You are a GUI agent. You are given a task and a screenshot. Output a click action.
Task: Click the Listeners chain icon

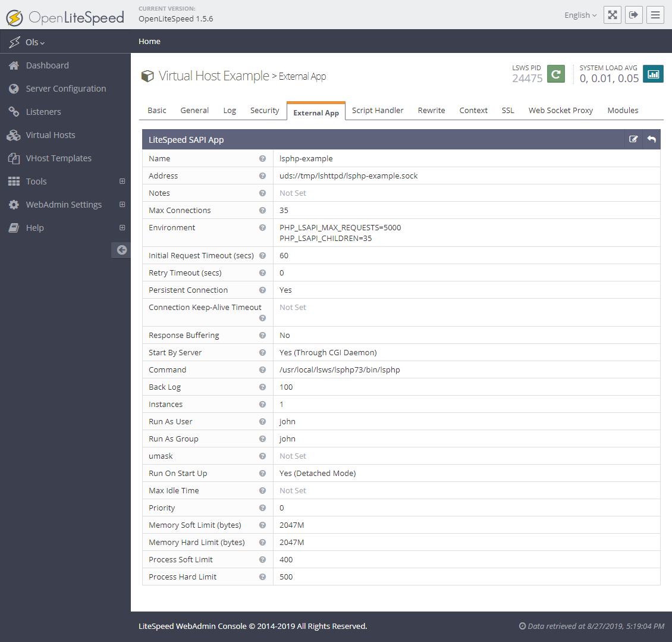(x=14, y=111)
